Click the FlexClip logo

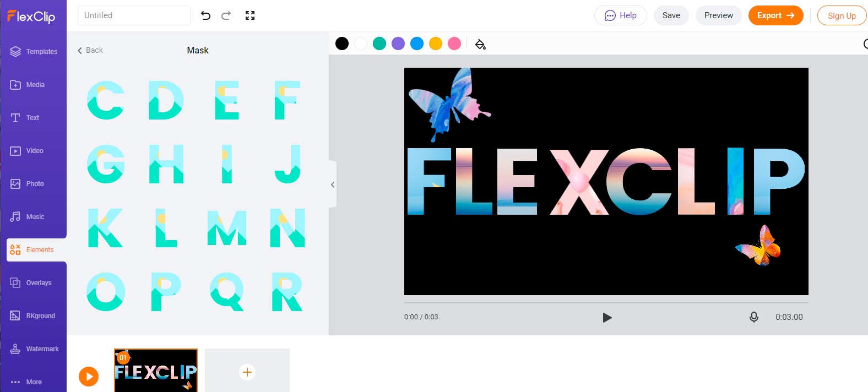click(31, 17)
